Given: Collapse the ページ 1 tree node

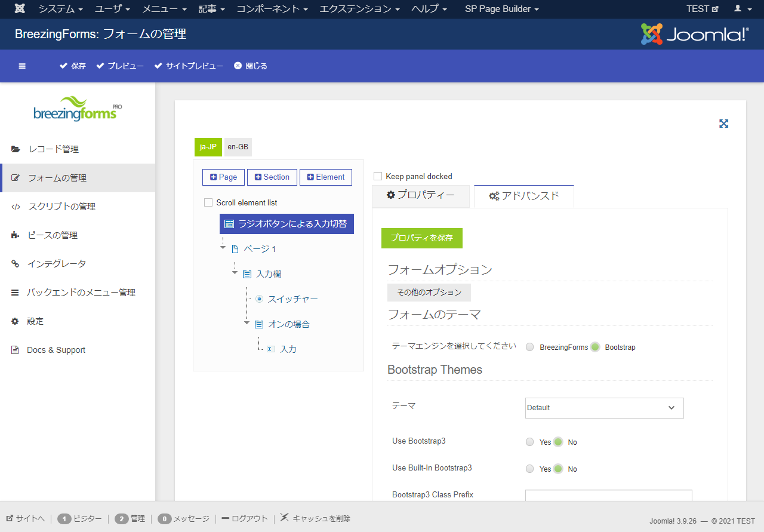Looking at the screenshot, I should tap(223, 248).
